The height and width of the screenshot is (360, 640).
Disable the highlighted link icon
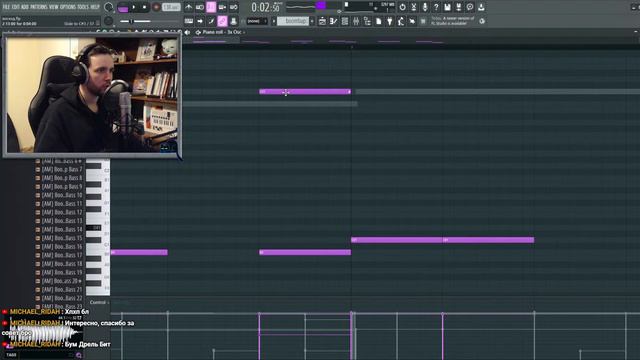coord(222,21)
